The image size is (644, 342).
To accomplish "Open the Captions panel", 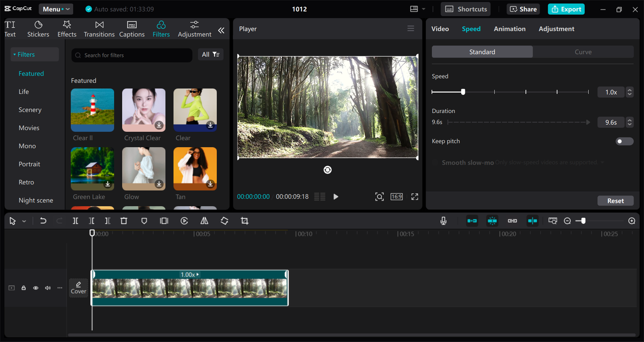I will [x=132, y=29].
